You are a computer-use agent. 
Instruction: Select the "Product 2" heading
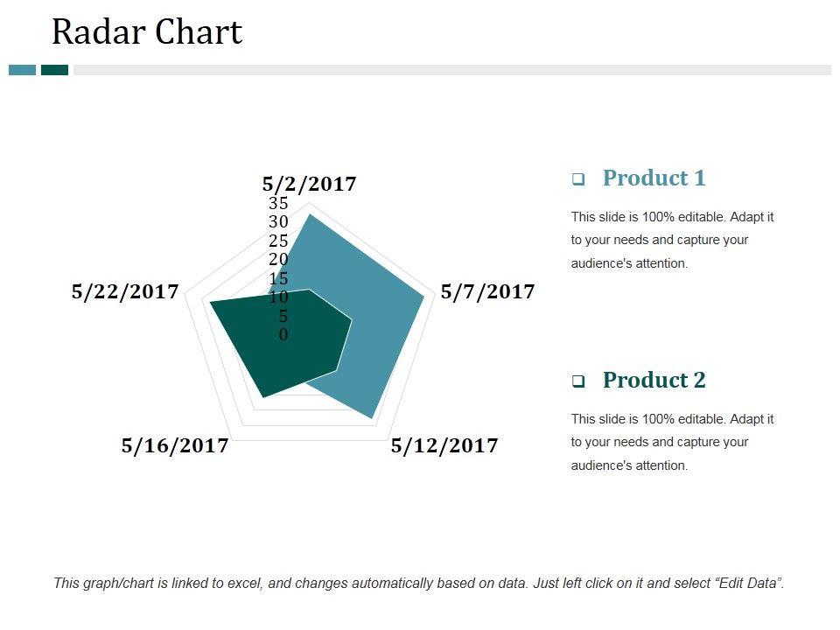coord(654,381)
